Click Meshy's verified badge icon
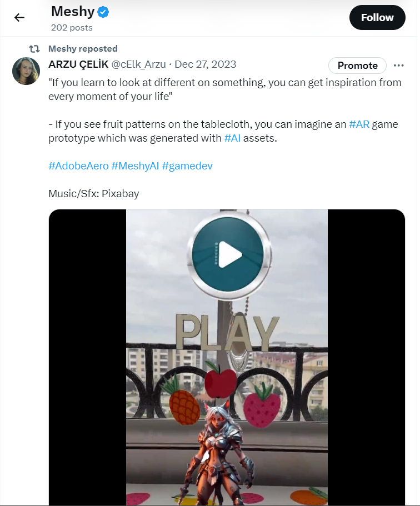420x506 pixels. [103, 12]
